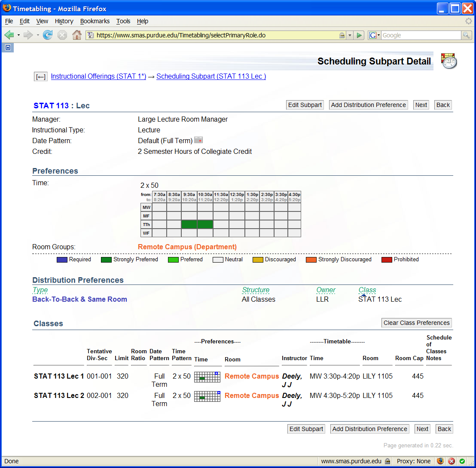Click the bottom Back button beside Next
The image size is (476, 468).
pos(444,429)
